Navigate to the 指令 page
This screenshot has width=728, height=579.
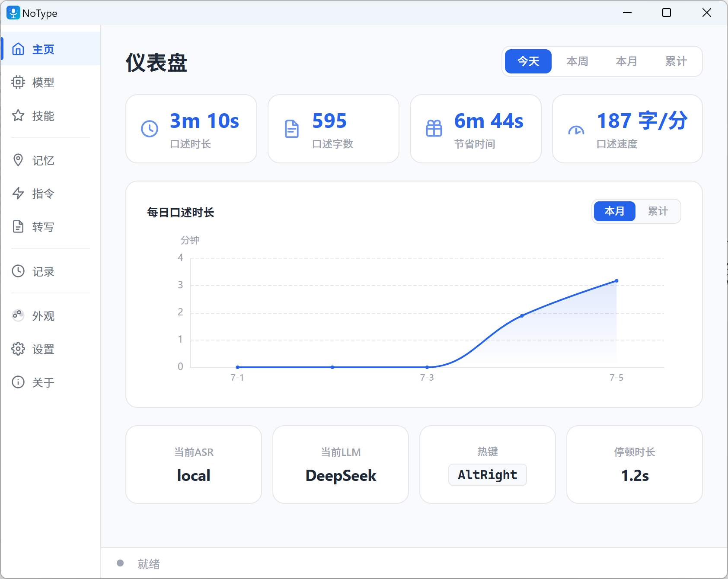tap(51, 193)
